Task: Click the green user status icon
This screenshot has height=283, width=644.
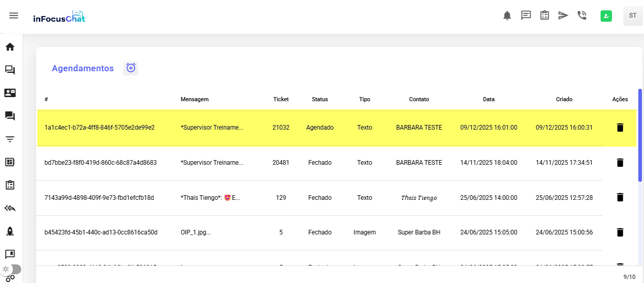Action: (x=606, y=16)
